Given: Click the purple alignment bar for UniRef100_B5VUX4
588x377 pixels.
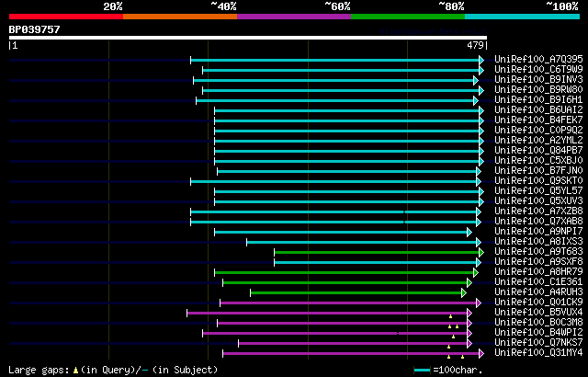Looking at the screenshot, I should [327, 314].
